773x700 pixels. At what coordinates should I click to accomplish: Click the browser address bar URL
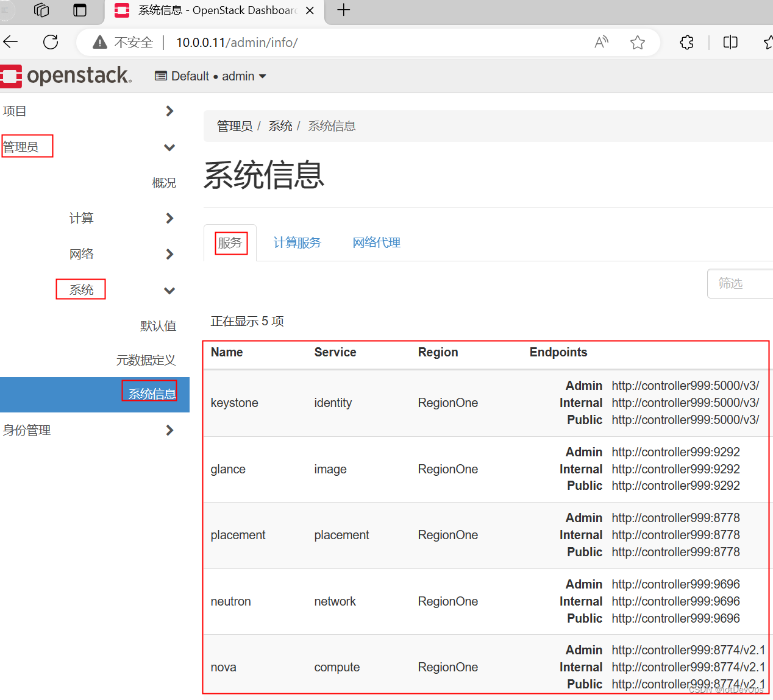[x=237, y=42]
